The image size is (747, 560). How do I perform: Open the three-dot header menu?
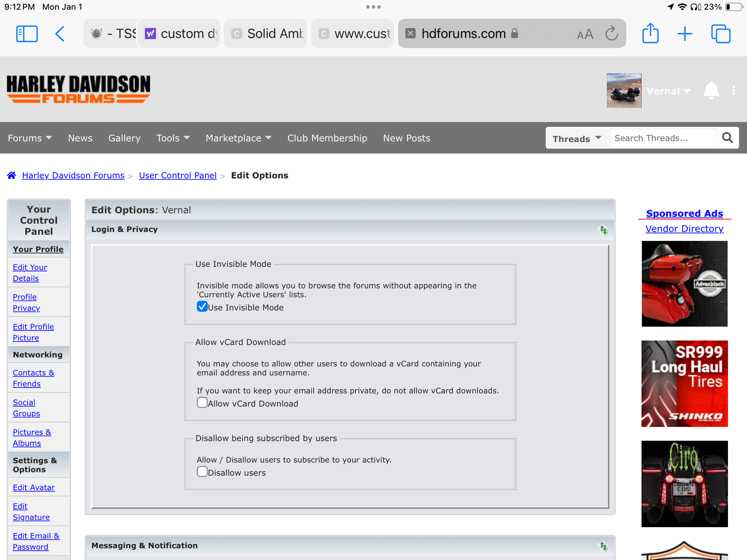coord(734,90)
